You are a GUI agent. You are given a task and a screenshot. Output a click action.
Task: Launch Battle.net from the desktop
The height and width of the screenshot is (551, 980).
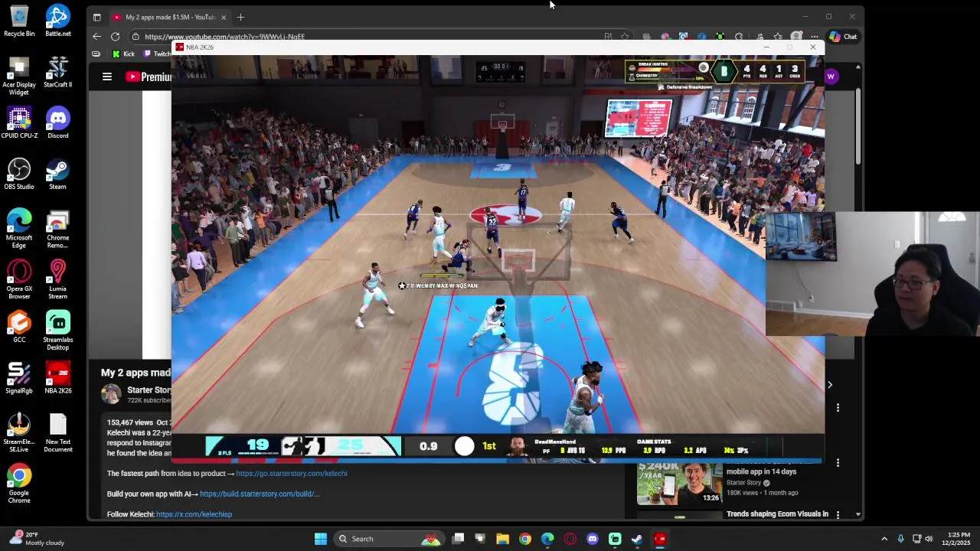(57, 21)
